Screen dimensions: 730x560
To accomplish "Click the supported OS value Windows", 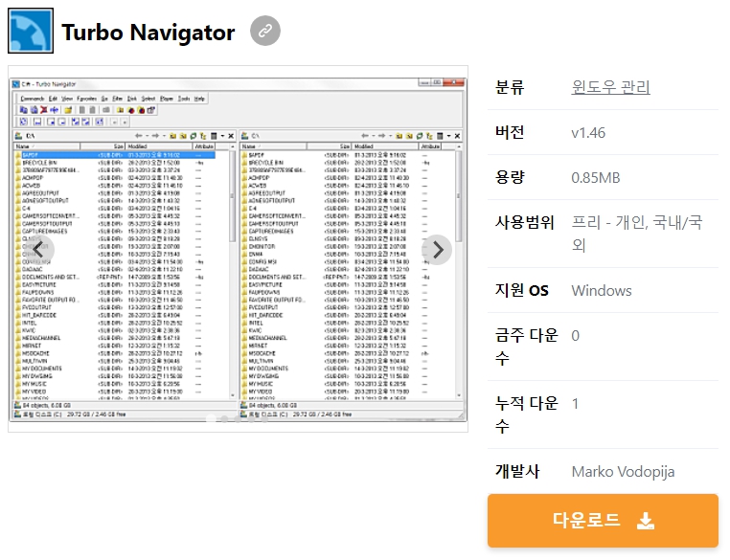I will pos(602,291).
